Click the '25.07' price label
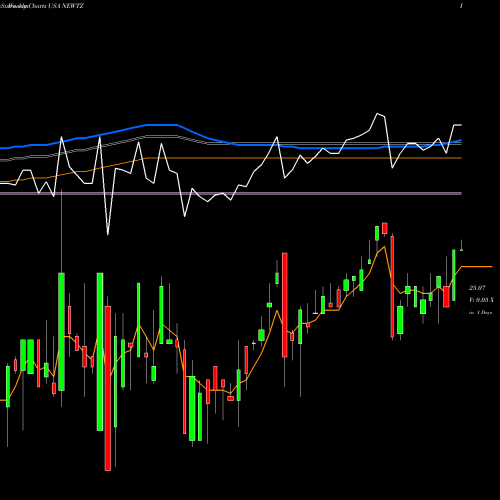This screenshot has width=500, height=500. (x=477, y=288)
